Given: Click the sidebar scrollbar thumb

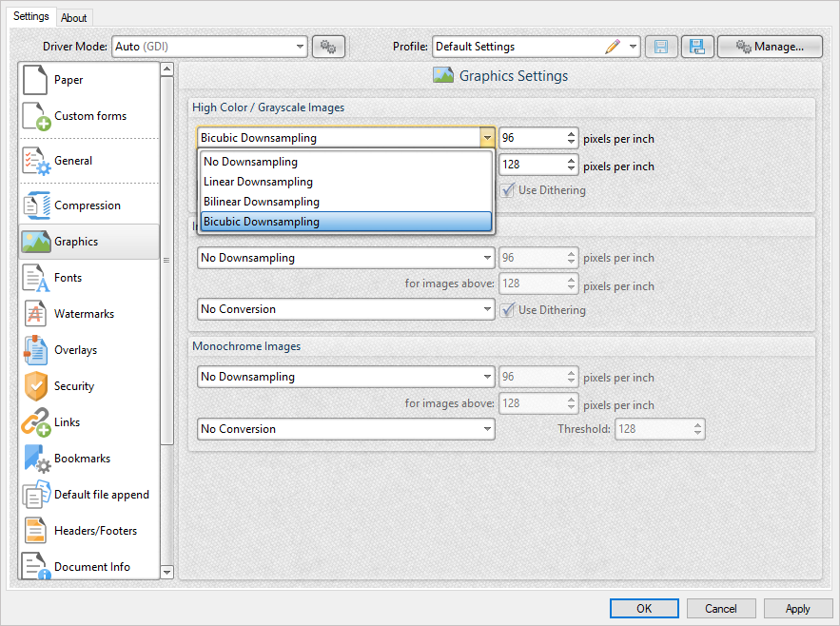Looking at the screenshot, I should tap(167, 261).
